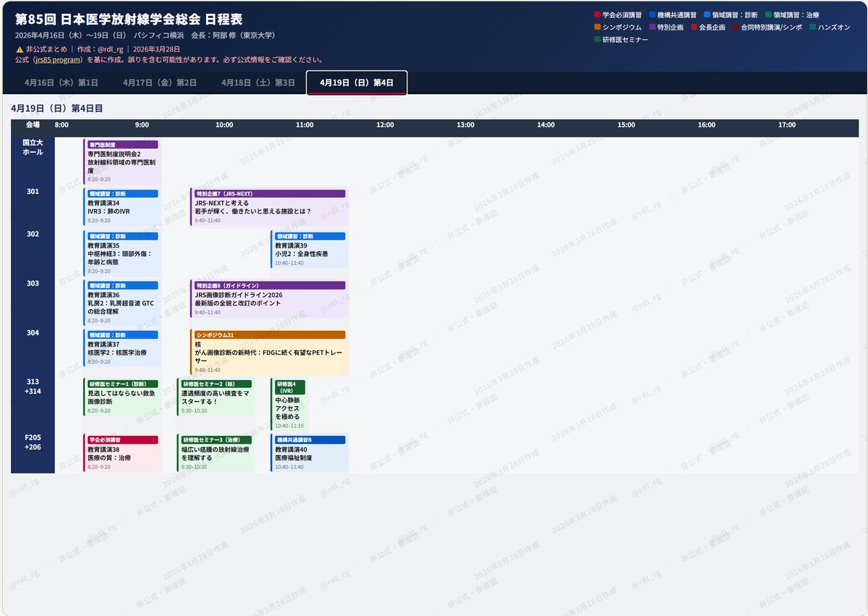868x616 pixels.
Task: Open the jrs85 program official link
Action: pos(57,59)
